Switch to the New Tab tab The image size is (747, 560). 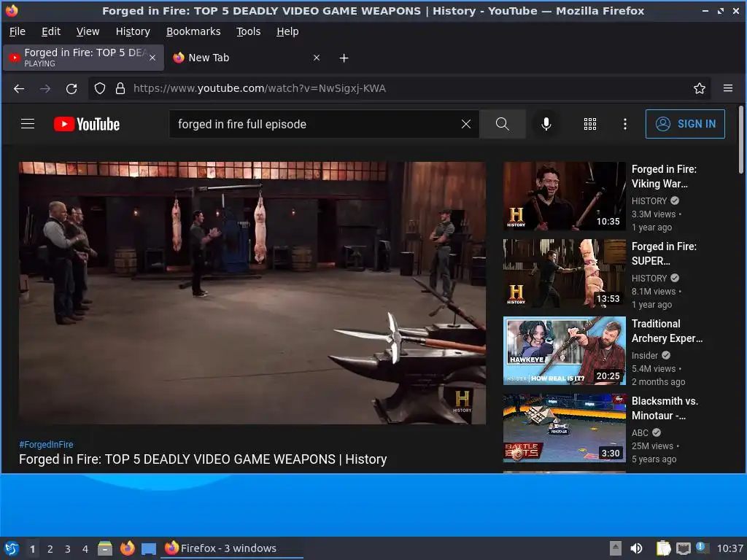tap(247, 58)
